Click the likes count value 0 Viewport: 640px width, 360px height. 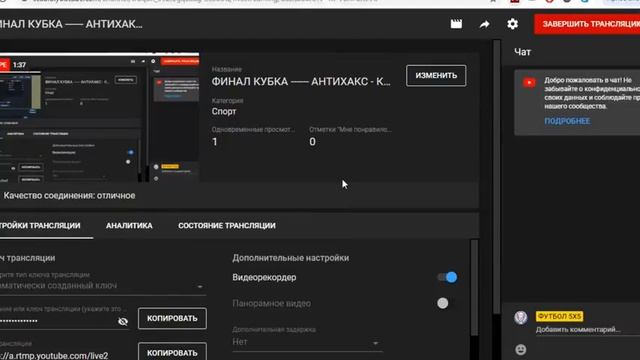[312, 142]
